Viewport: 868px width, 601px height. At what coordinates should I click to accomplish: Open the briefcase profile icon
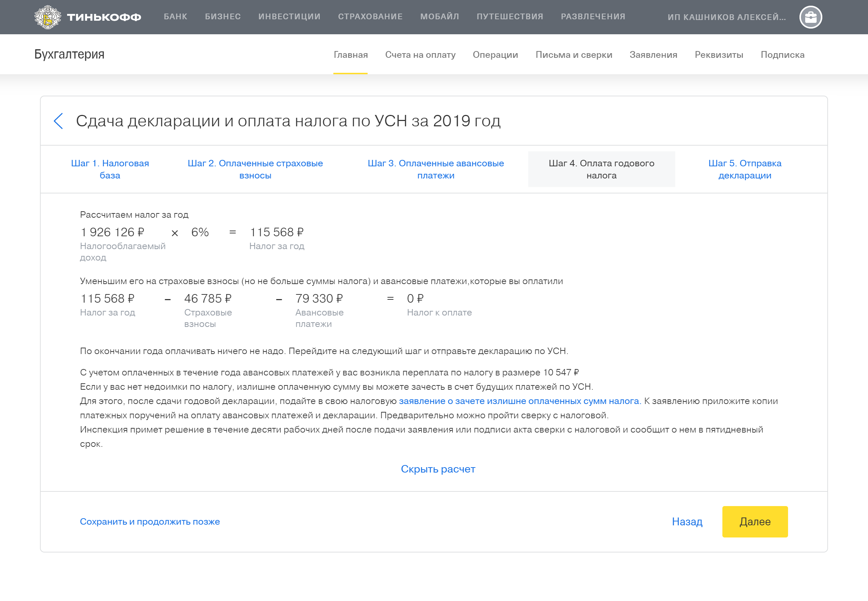point(811,17)
